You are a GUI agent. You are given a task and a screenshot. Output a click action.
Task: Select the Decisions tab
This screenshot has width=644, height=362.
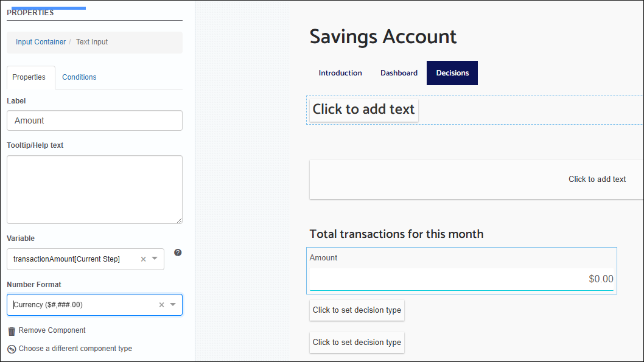452,72
